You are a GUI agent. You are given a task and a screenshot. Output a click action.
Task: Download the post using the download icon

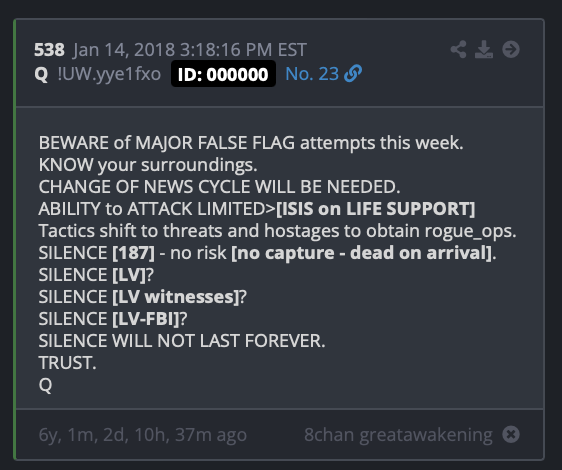(x=484, y=49)
